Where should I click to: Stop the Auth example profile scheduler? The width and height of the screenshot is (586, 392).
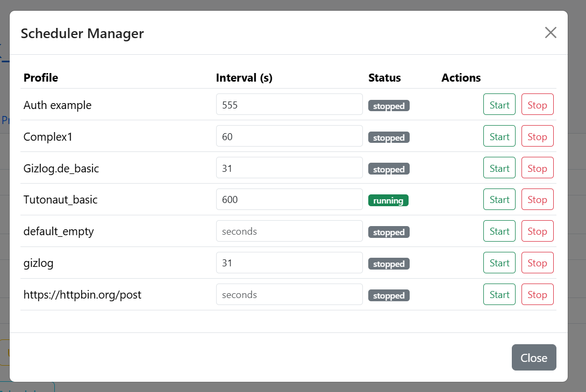tap(537, 105)
